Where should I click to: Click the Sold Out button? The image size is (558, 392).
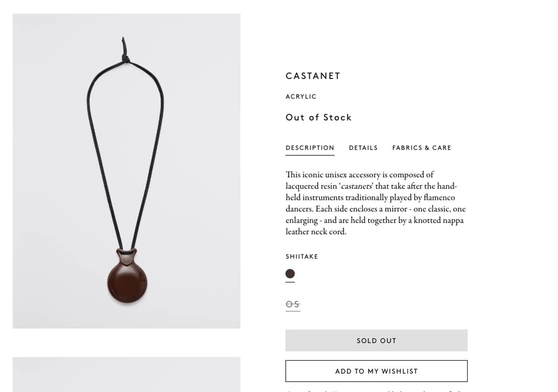click(376, 340)
